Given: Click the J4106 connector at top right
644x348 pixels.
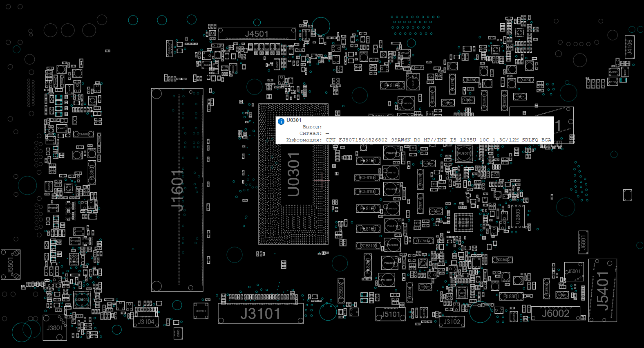Looking at the screenshot, I should 629,47.
